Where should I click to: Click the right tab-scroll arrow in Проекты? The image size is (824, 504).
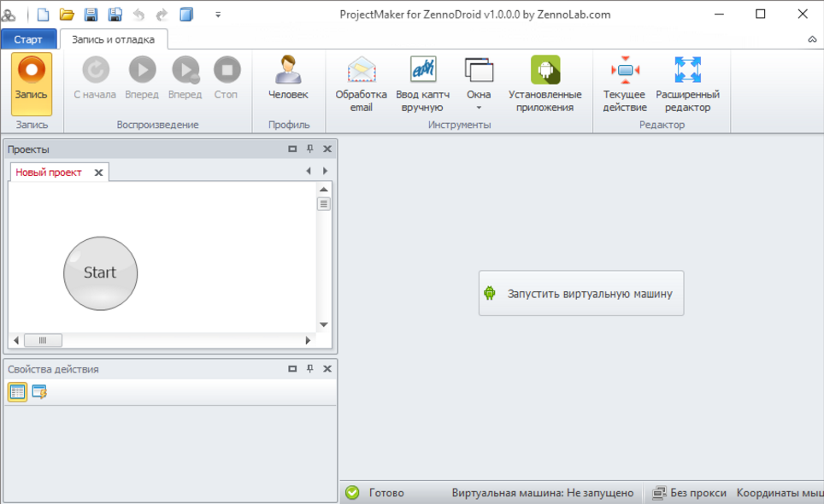click(x=326, y=171)
